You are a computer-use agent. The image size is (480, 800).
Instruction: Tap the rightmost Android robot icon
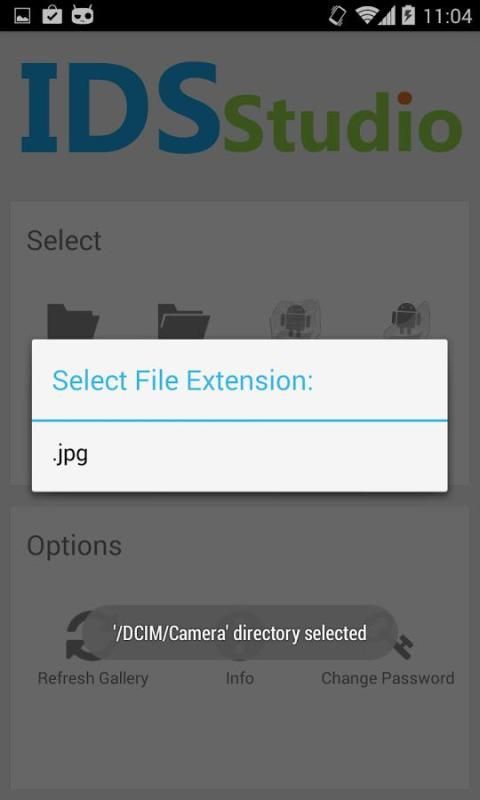(407, 319)
